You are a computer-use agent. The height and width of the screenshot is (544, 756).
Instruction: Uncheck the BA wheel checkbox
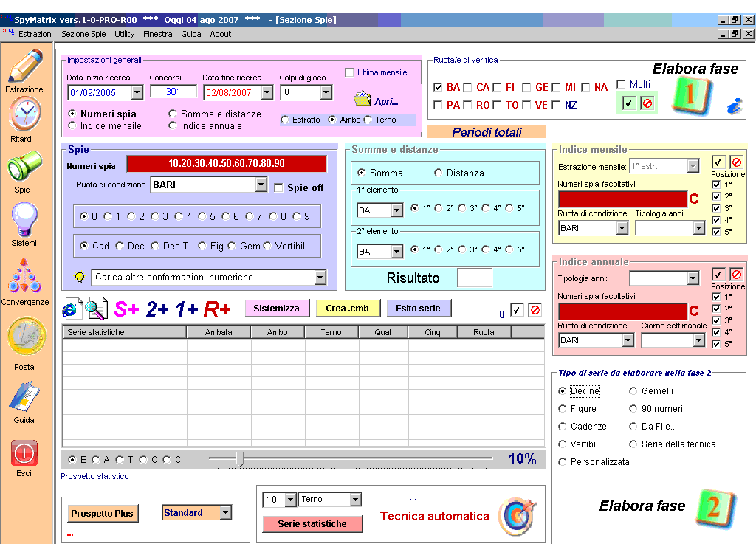pos(438,87)
